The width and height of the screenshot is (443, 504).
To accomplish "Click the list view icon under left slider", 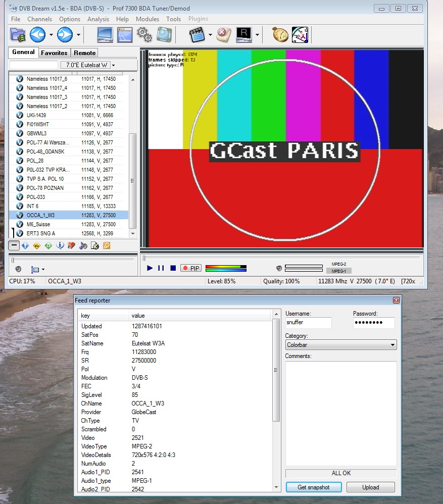I will [x=35, y=269].
